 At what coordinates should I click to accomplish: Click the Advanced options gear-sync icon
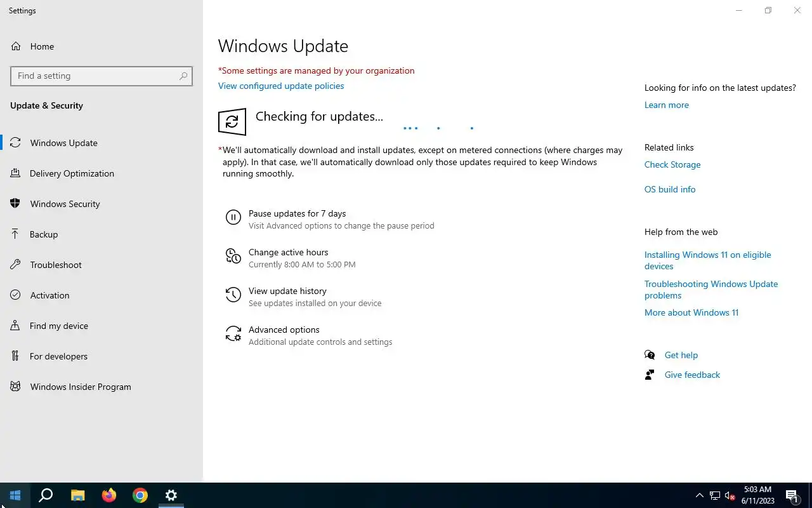[x=233, y=333]
